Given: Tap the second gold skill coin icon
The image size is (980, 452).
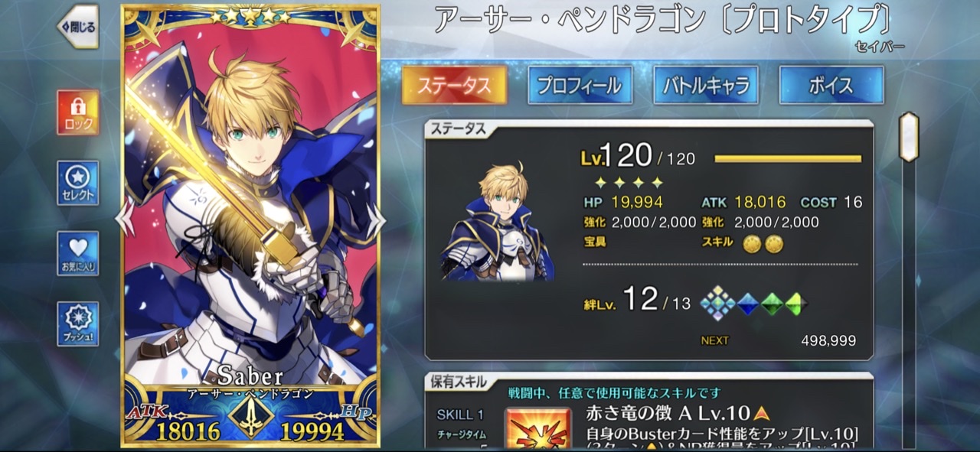Looking at the screenshot, I should click(774, 243).
